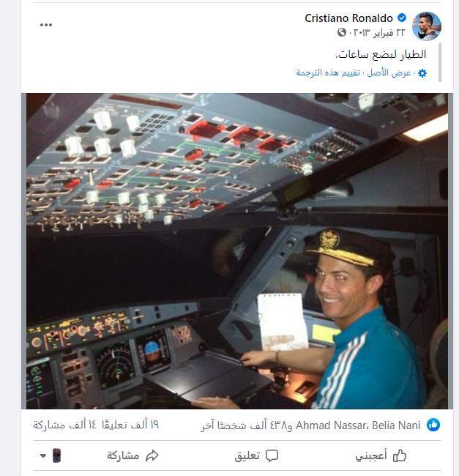Click the blue like reaction icon

[433, 425]
